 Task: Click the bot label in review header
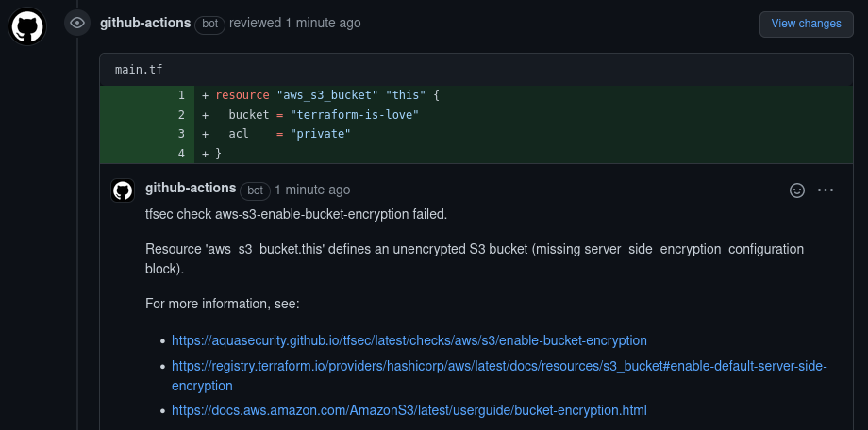click(209, 24)
